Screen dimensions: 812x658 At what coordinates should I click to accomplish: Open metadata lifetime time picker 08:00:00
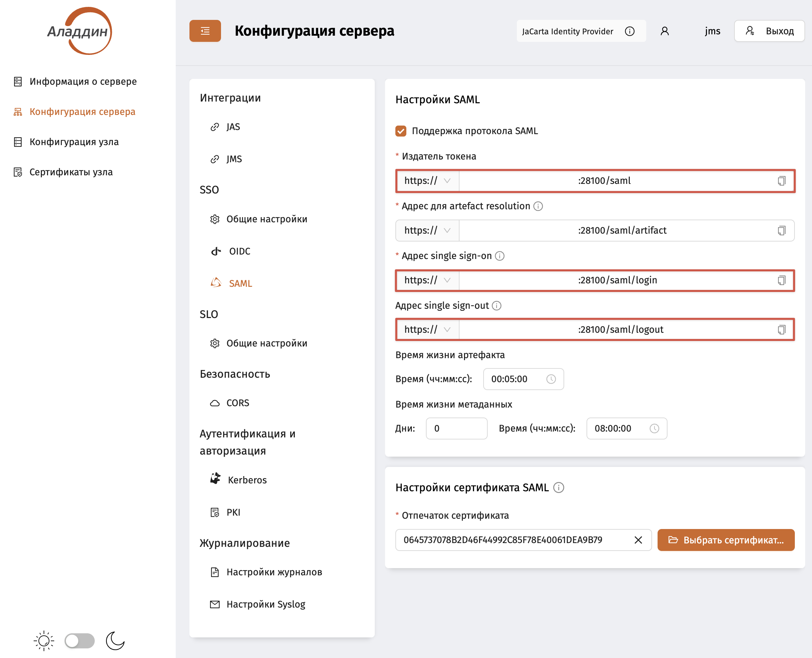click(627, 429)
